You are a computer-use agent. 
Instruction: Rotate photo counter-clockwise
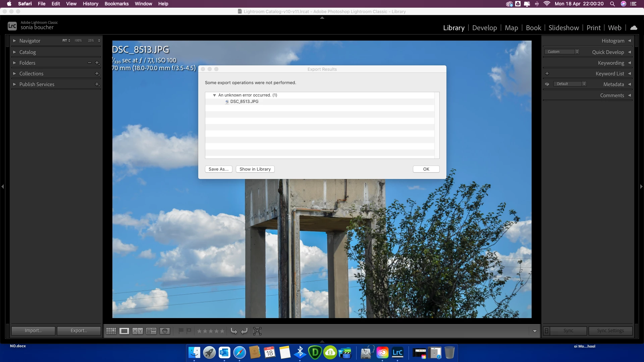point(234,331)
